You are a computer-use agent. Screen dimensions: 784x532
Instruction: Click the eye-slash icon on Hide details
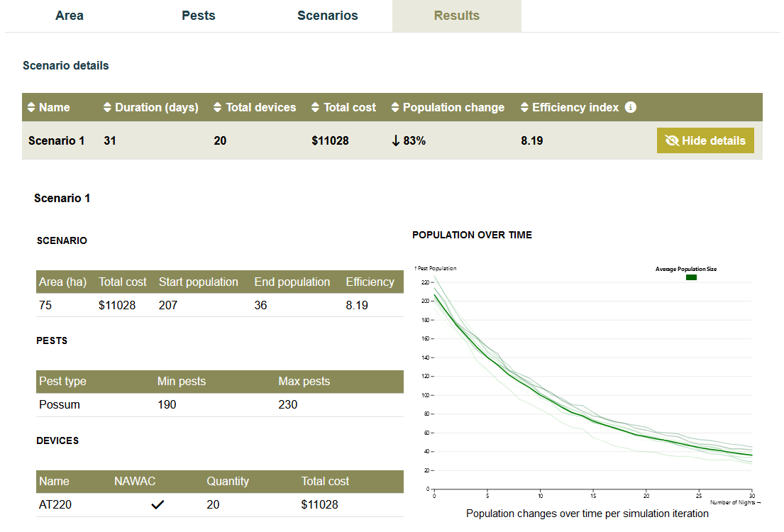[671, 140]
